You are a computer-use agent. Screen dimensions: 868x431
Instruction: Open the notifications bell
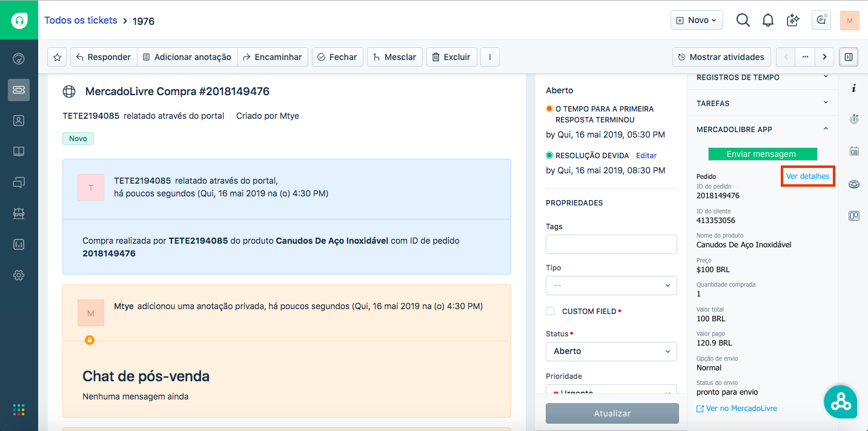tap(768, 20)
